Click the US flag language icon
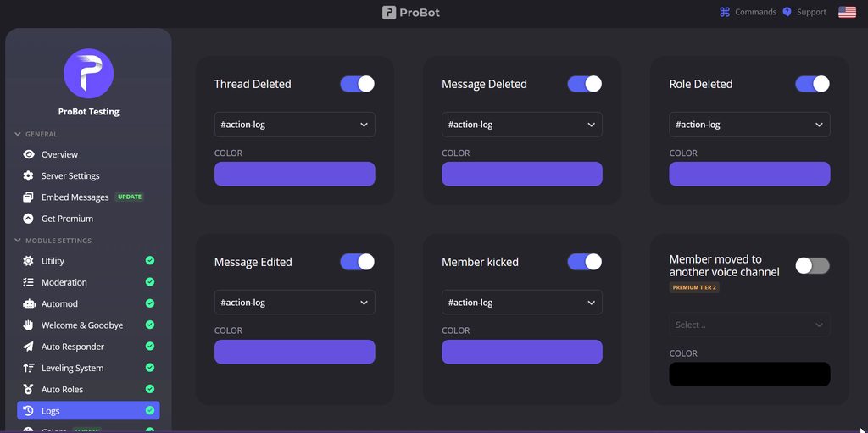This screenshot has width=868, height=433. click(x=847, y=12)
